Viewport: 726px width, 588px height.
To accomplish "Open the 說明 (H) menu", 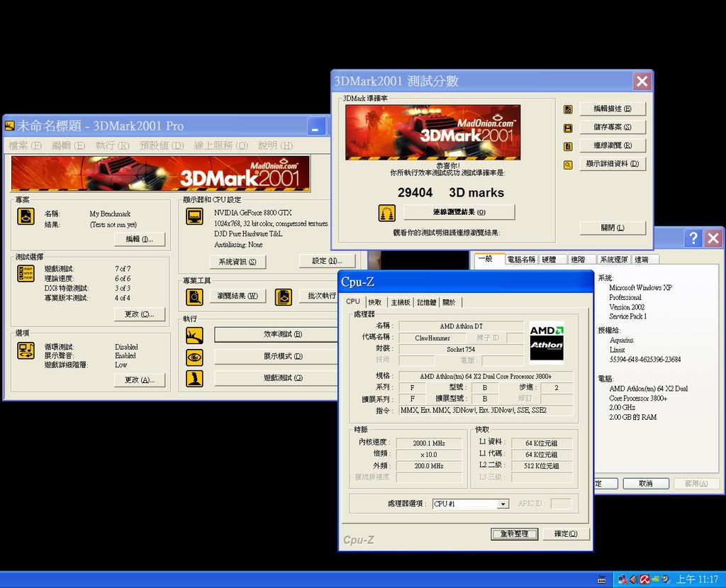I will click(276, 145).
